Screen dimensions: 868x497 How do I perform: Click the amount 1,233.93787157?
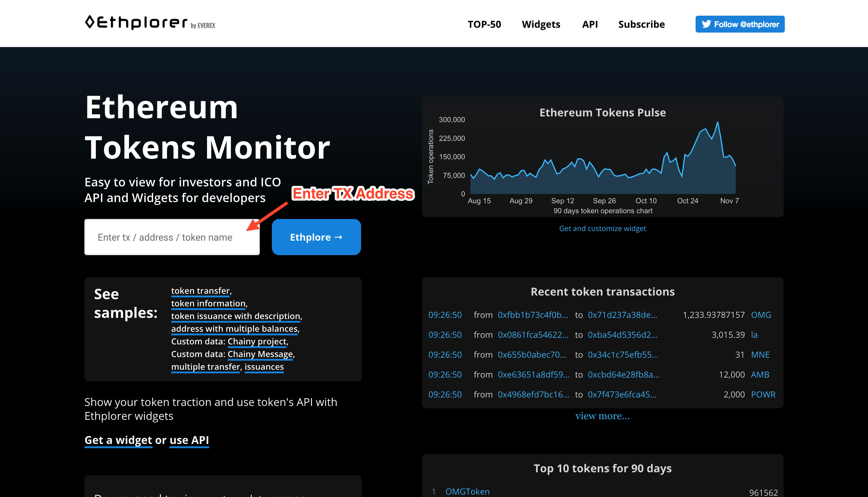pyautogui.click(x=713, y=315)
